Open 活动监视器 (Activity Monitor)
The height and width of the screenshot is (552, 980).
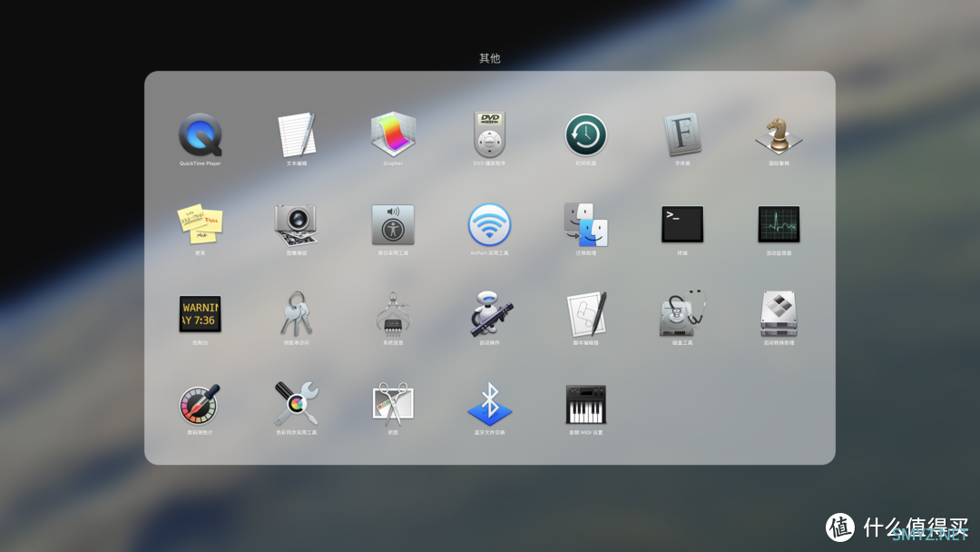[779, 224]
